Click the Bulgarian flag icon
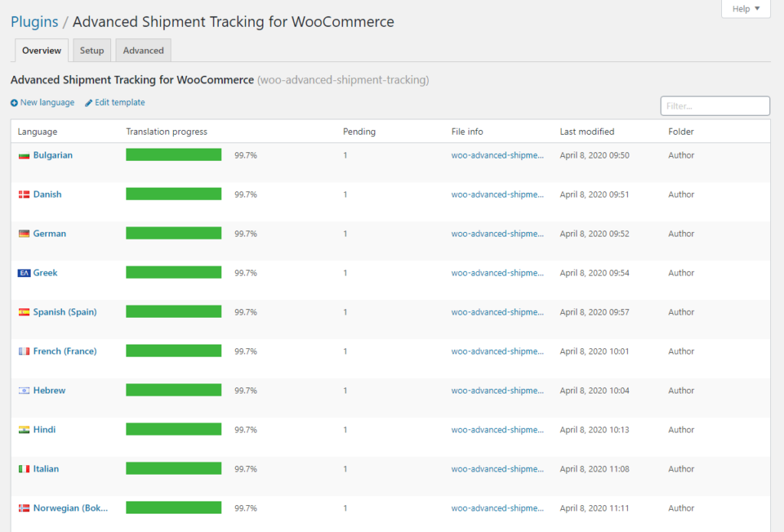 24,155
